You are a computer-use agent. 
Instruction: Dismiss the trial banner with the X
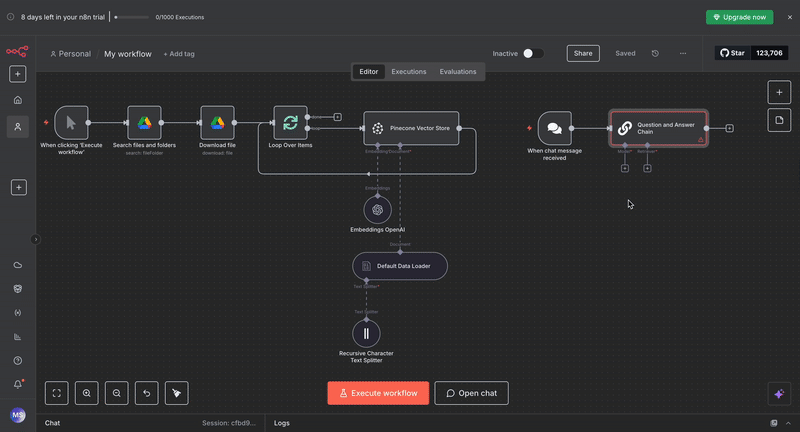tap(790, 17)
